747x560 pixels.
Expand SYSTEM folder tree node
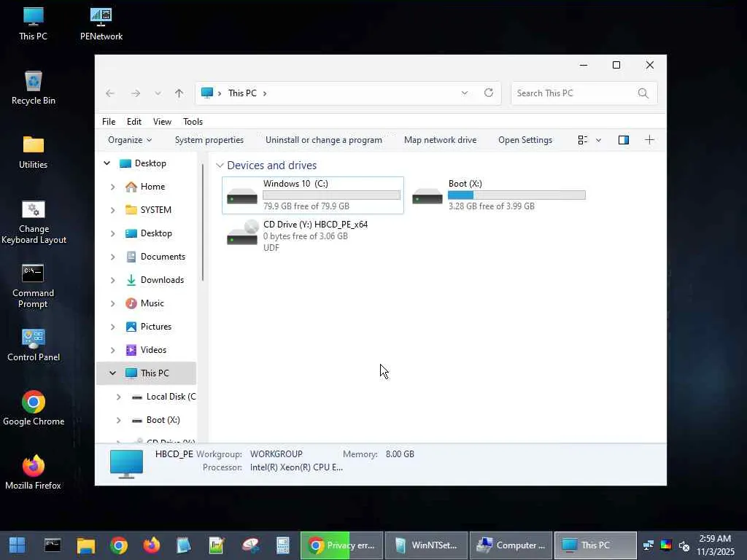(x=113, y=210)
